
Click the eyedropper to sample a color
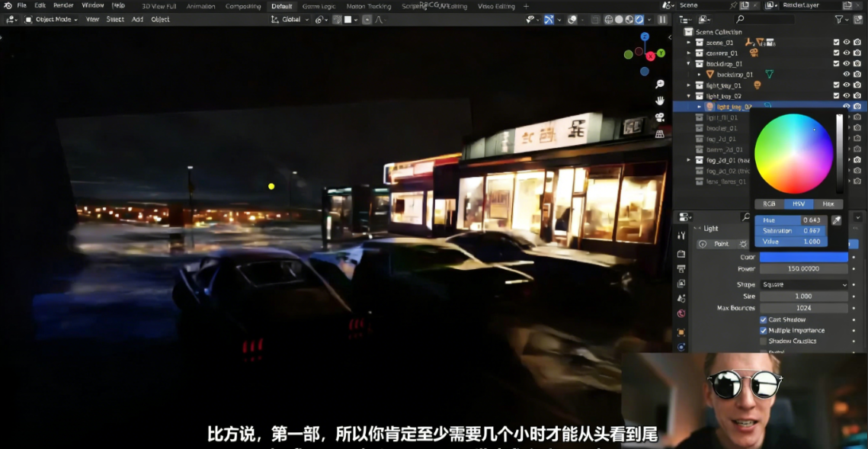837,220
